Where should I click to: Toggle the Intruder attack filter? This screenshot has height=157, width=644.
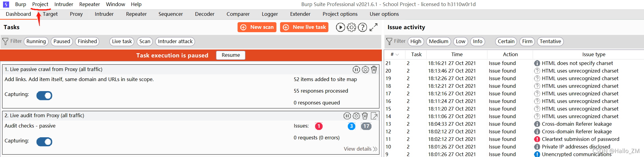[x=175, y=41]
